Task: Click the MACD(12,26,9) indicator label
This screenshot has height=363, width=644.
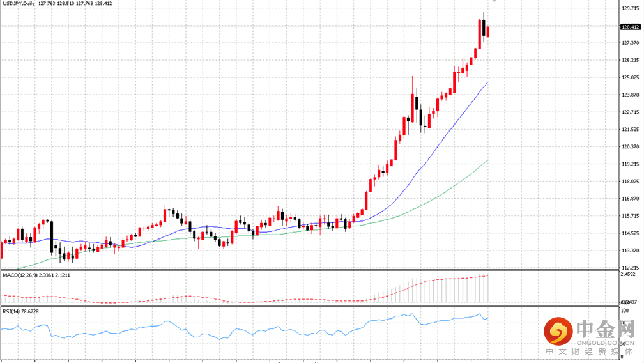Action: [x=36, y=275]
